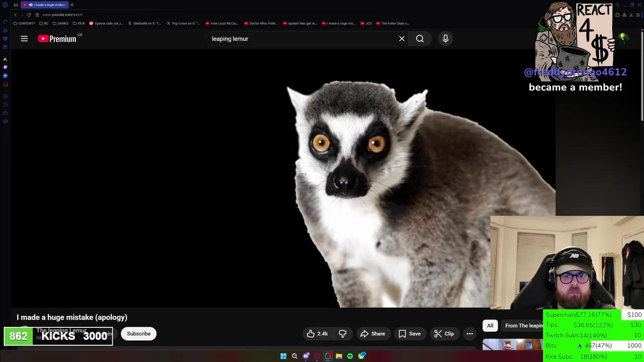Viewport: 644px width, 362px height.
Task: Open 'I made a huge mis...' bookmark
Action: pyautogui.click(x=339, y=23)
